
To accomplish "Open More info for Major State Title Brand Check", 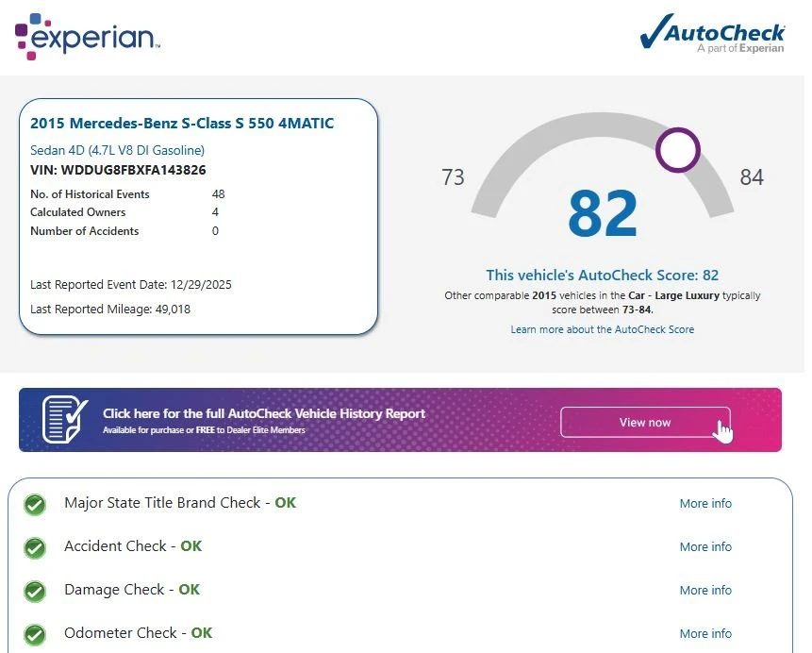I will (x=705, y=503).
